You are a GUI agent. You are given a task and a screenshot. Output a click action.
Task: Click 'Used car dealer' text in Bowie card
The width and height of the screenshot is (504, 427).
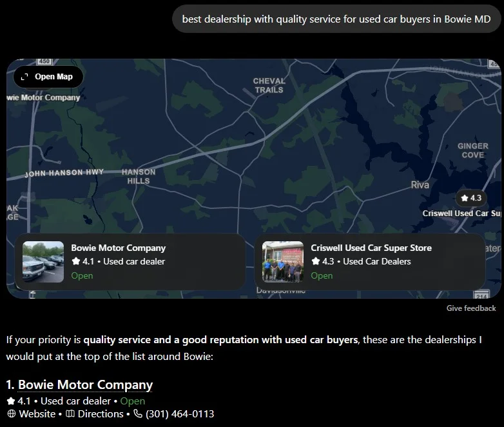(134, 261)
